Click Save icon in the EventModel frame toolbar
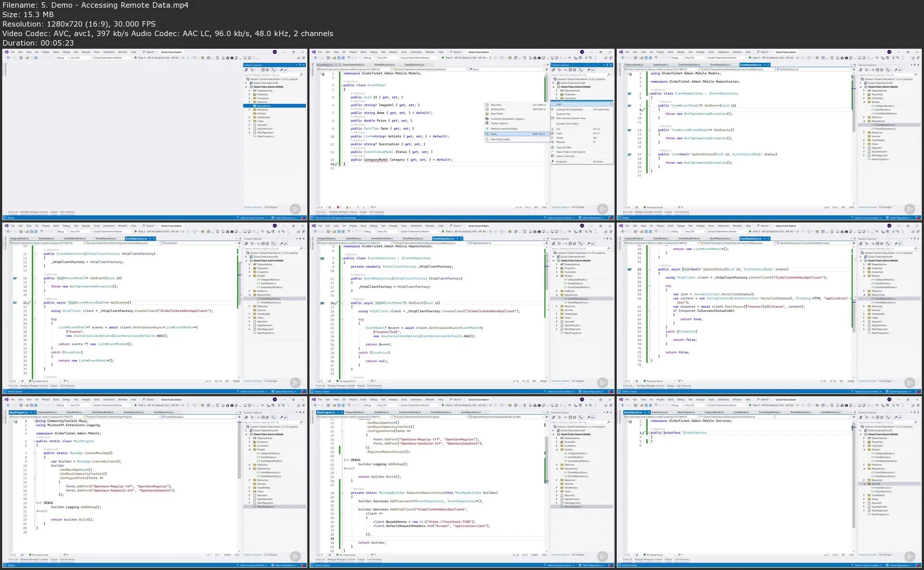The image size is (924, 570). point(338,58)
